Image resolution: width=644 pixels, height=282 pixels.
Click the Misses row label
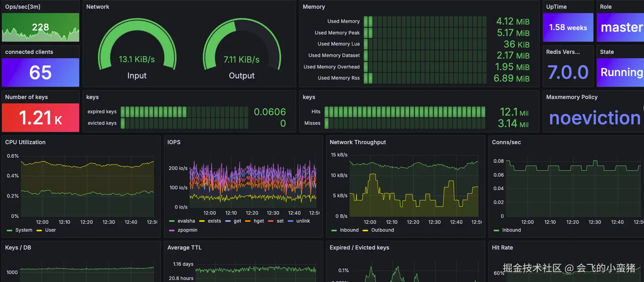tap(312, 123)
